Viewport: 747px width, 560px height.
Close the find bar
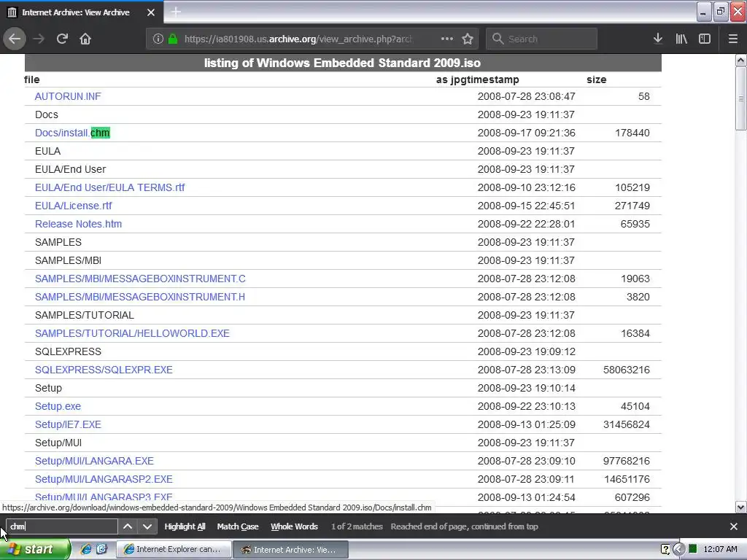[x=734, y=526]
